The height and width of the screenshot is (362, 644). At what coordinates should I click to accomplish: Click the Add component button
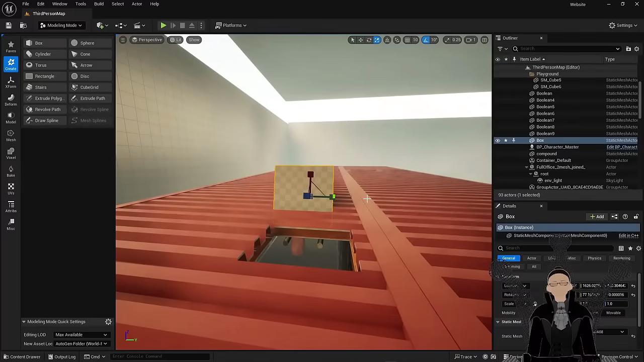(x=597, y=217)
